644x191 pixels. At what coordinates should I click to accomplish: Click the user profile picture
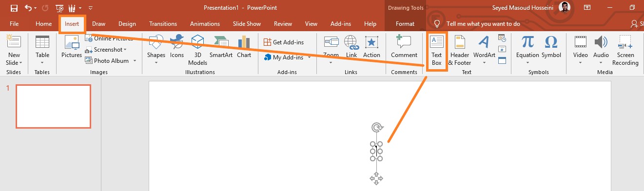tap(565, 8)
